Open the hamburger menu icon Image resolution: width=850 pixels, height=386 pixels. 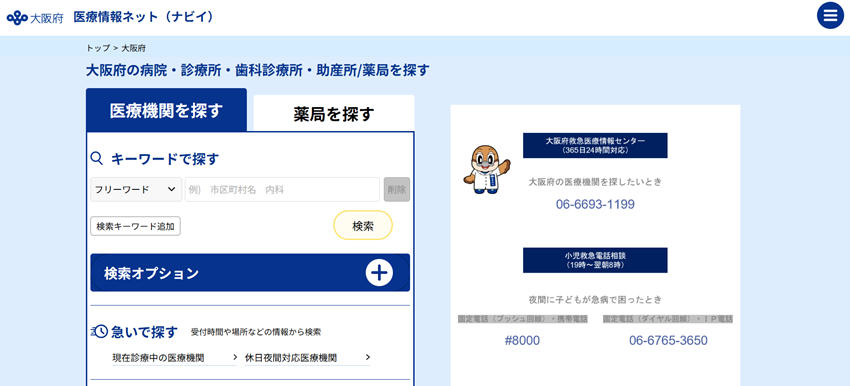pos(830,16)
